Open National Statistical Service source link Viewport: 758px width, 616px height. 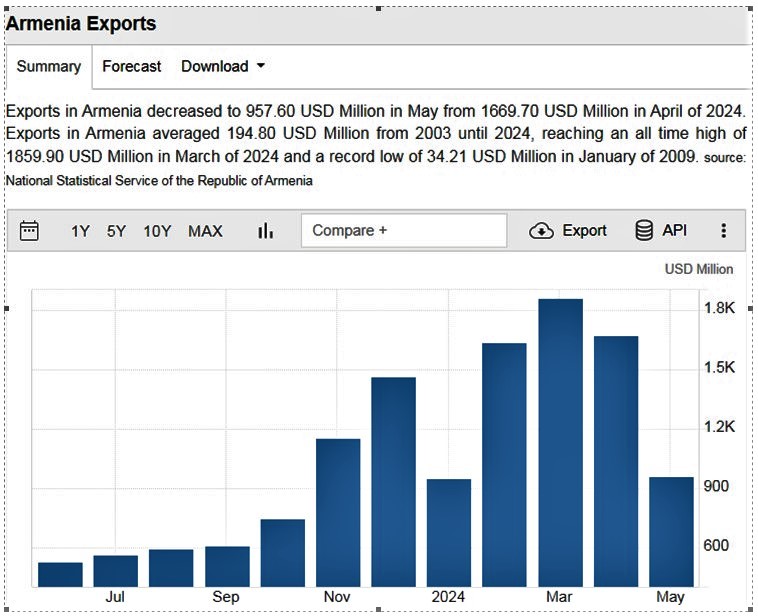pyautogui.click(x=159, y=181)
